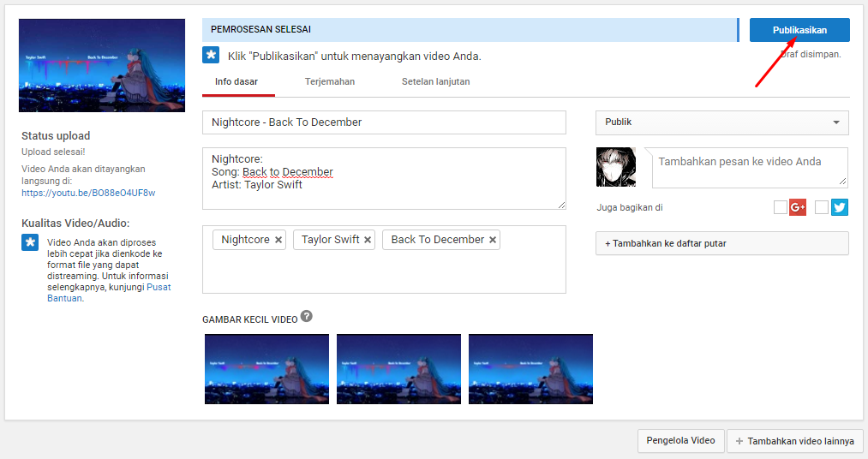Screen dimensions: 868x459
Task: Click the channel avatar picture
Action: [x=616, y=167]
